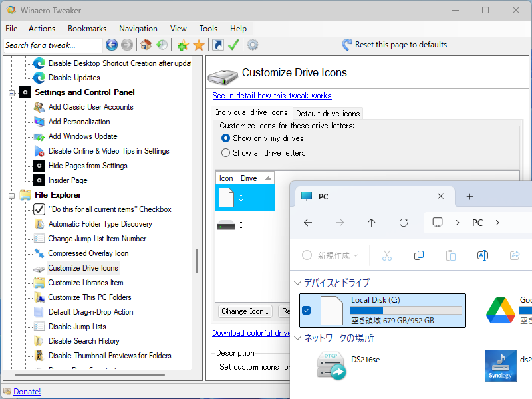The width and height of the screenshot is (532, 399).
Task: Refresh the Explorer PC window
Action: click(404, 223)
